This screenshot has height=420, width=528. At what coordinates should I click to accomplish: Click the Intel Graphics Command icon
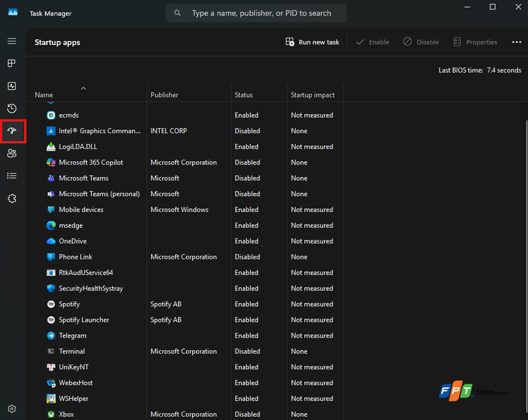(51, 131)
